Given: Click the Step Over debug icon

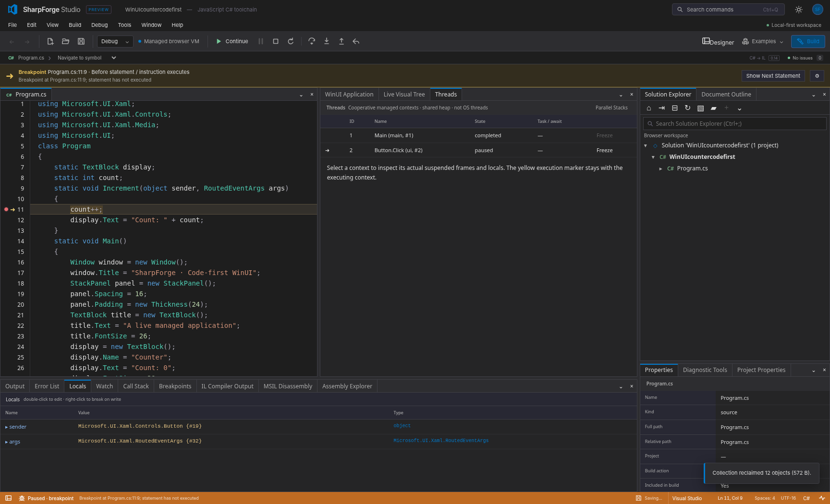Looking at the screenshot, I should click(x=312, y=41).
